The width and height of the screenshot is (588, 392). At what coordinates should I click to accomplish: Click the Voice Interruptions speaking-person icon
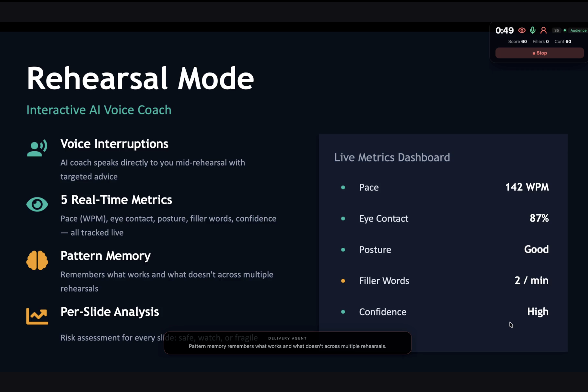point(37,148)
